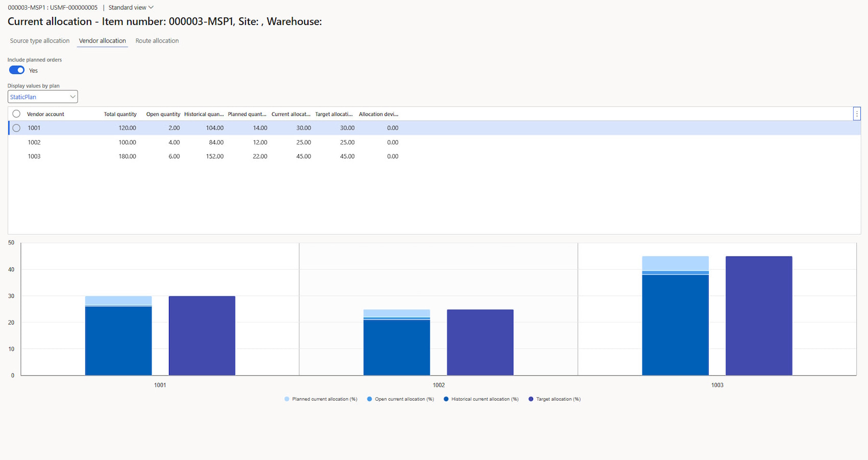Sort by Open quantity column header

(x=163, y=114)
